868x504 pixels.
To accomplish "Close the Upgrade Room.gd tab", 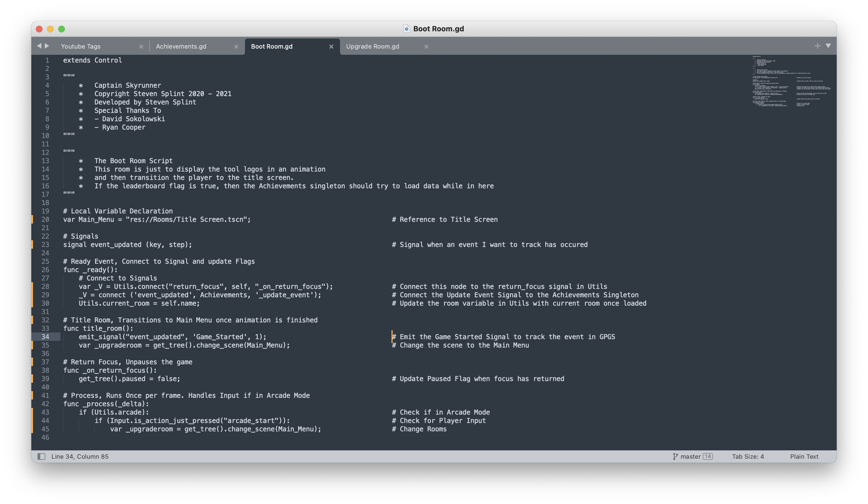I will (x=426, y=46).
